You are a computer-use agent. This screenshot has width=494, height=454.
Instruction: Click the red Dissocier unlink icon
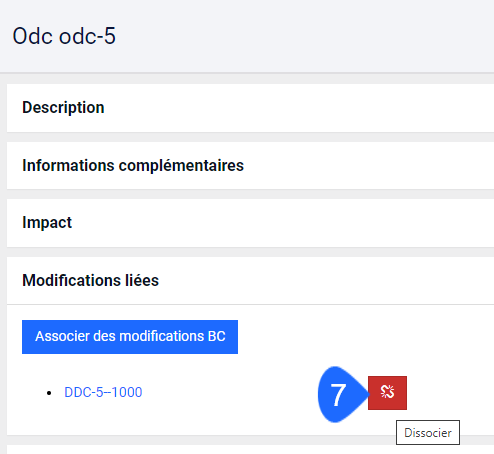coord(387,393)
